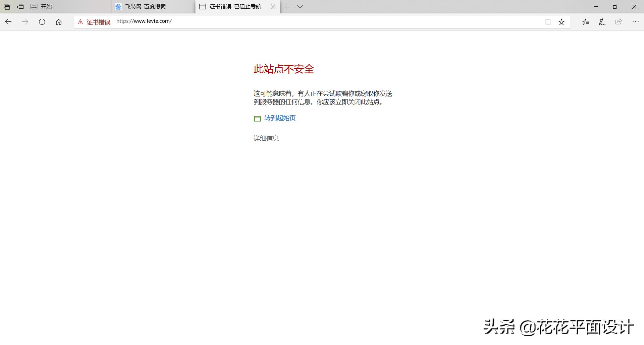
Task: Navigate back with the left arrow
Action: [x=8, y=21]
